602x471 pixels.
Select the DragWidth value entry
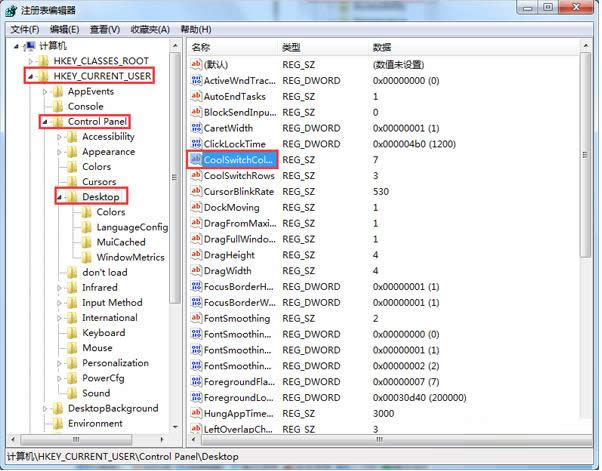tap(227, 271)
